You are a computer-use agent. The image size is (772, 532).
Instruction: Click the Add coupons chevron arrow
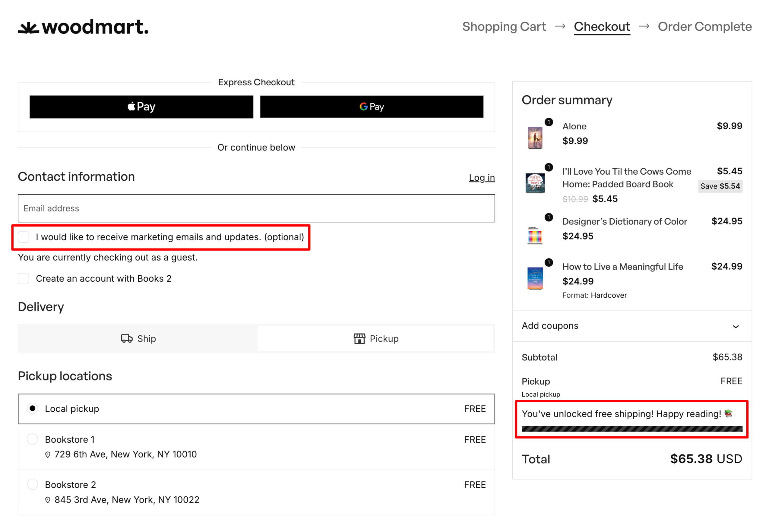pos(736,327)
